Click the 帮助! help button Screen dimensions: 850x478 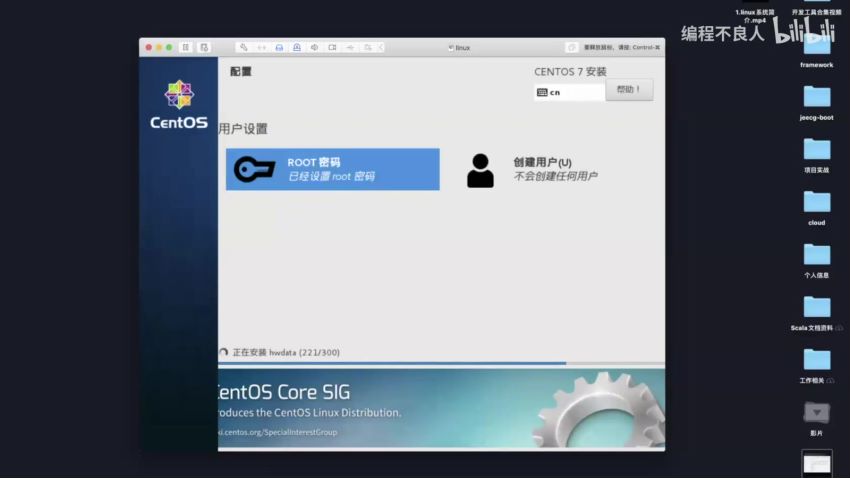[629, 89]
